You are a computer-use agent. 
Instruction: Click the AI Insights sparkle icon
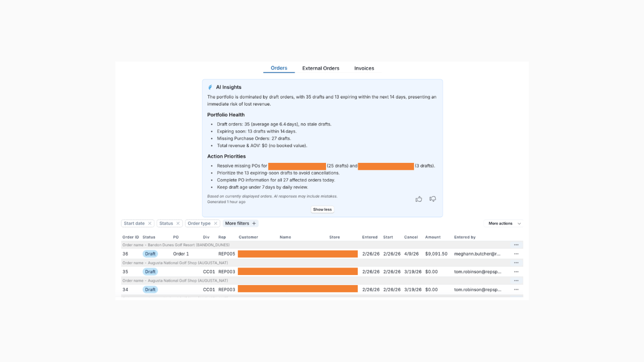(x=210, y=86)
